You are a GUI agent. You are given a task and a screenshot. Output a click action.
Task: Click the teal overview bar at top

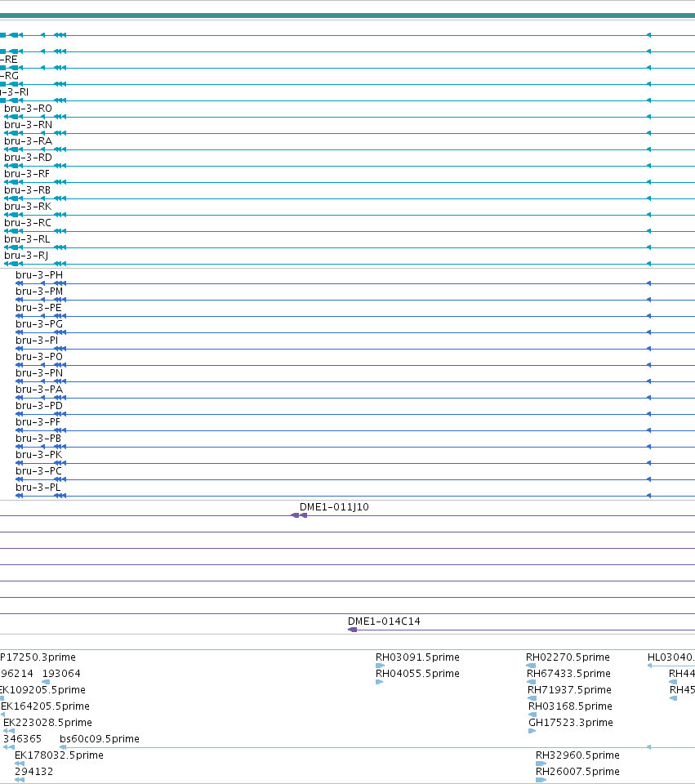[348, 16]
